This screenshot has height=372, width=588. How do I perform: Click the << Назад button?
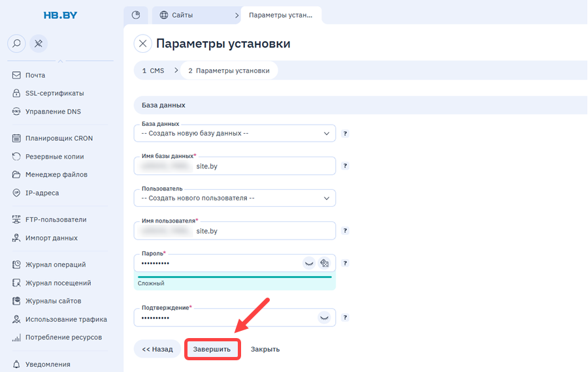click(157, 349)
